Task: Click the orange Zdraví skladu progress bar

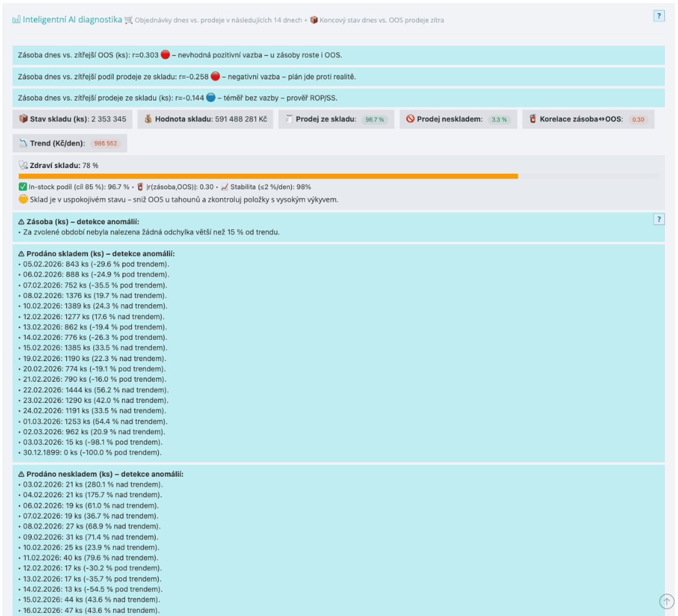Action: pyautogui.click(x=268, y=176)
